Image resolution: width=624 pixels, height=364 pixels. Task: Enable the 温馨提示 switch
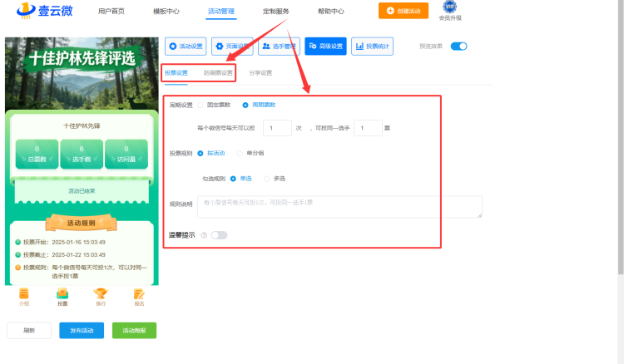point(219,235)
